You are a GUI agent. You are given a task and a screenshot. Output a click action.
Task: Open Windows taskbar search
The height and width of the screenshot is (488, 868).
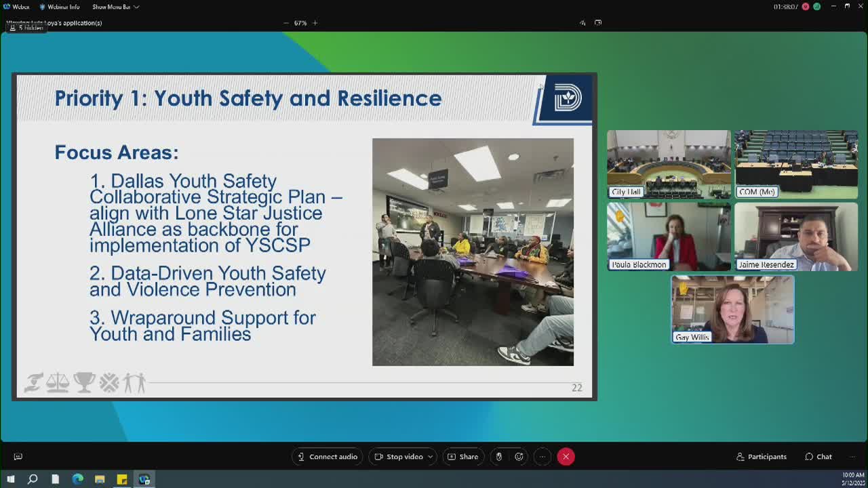(33, 479)
